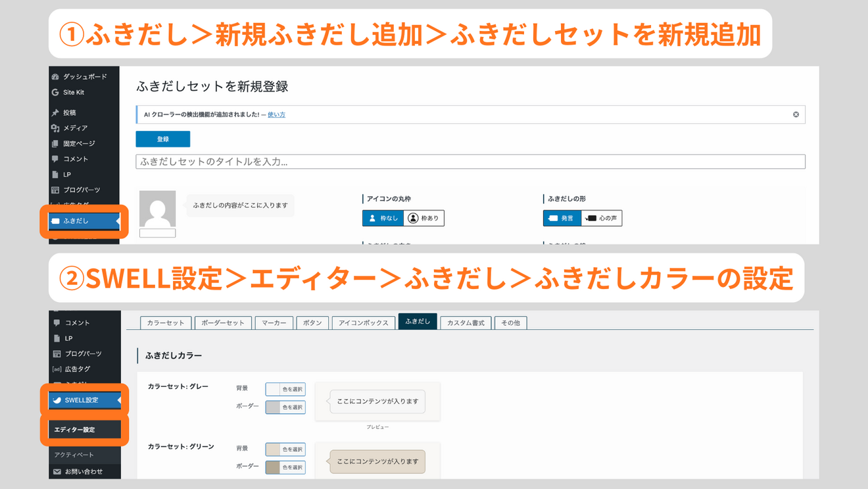Click the 登録 button

click(x=163, y=140)
